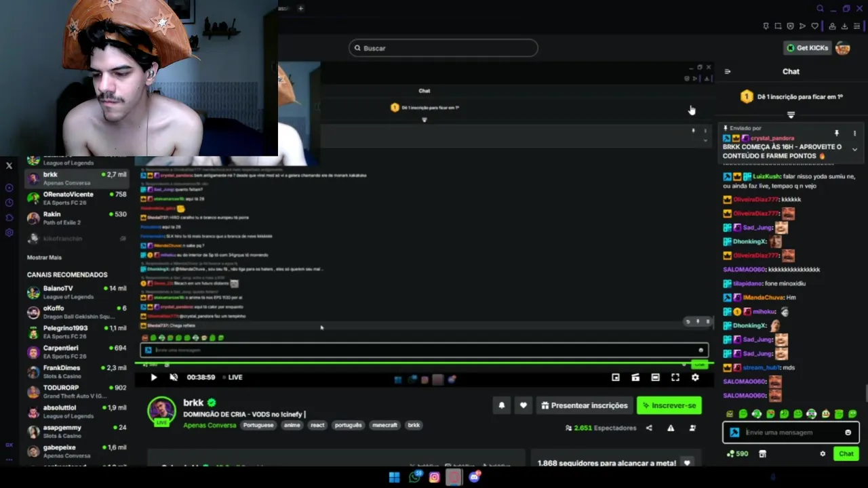Open gabepeixe recommended channel
868x488 pixels.
[x=77, y=451]
